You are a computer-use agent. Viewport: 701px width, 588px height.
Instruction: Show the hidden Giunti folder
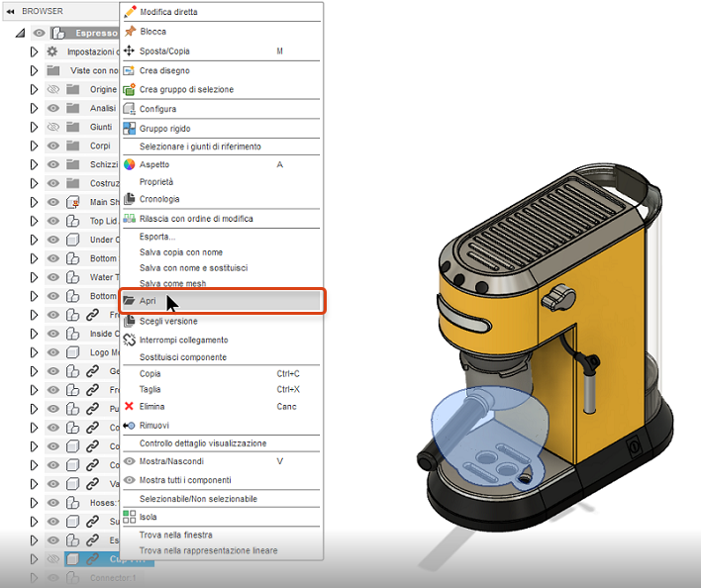click(x=53, y=127)
